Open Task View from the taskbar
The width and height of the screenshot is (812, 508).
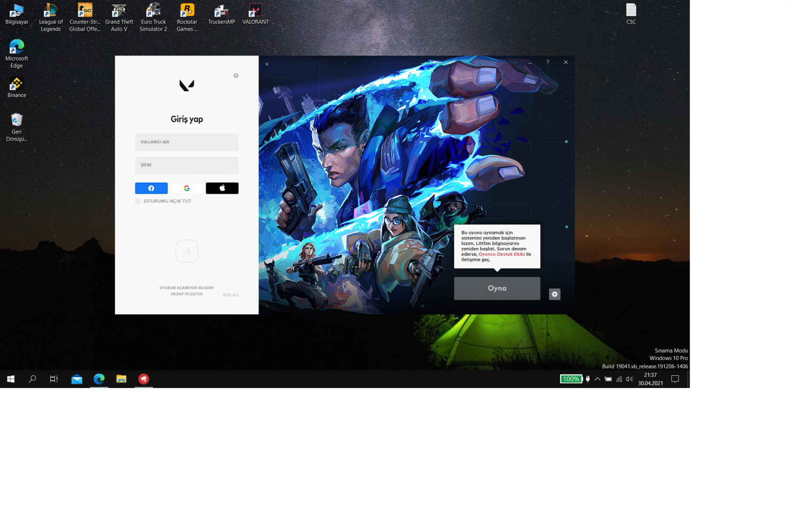tap(54, 379)
